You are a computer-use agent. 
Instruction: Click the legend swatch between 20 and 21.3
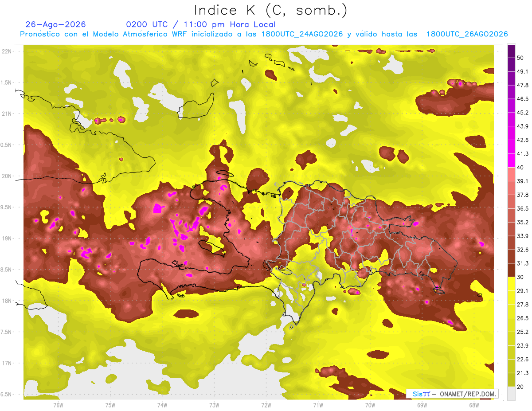click(511, 380)
